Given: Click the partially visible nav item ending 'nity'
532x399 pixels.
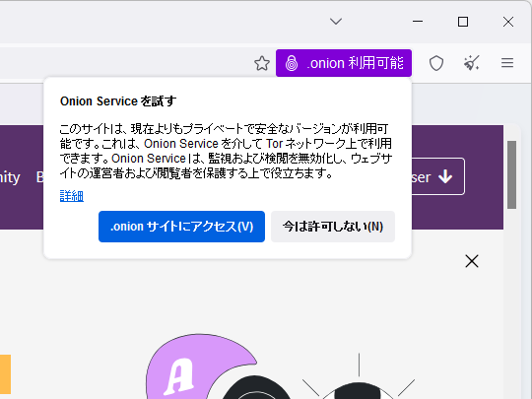Looking at the screenshot, I should [x=10, y=177].
